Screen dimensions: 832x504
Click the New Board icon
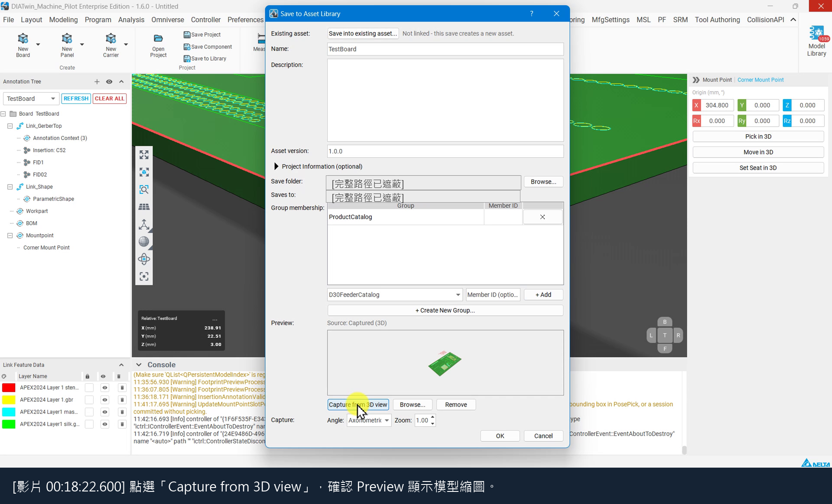click(23, 39)
